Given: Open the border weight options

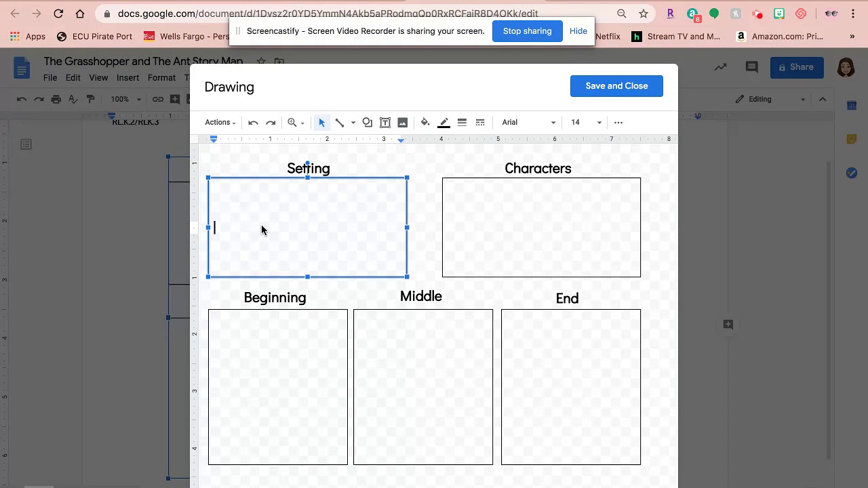Looking at the screenshot, I should tap(462, 123).
